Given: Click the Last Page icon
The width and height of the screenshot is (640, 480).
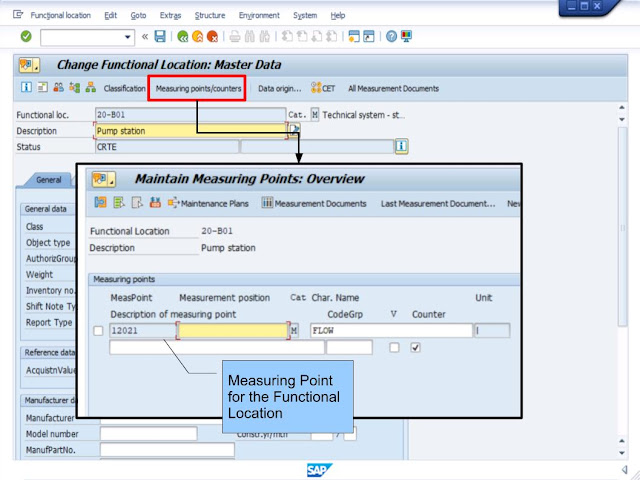Looking at the screenshot, I should coord(332,37).
